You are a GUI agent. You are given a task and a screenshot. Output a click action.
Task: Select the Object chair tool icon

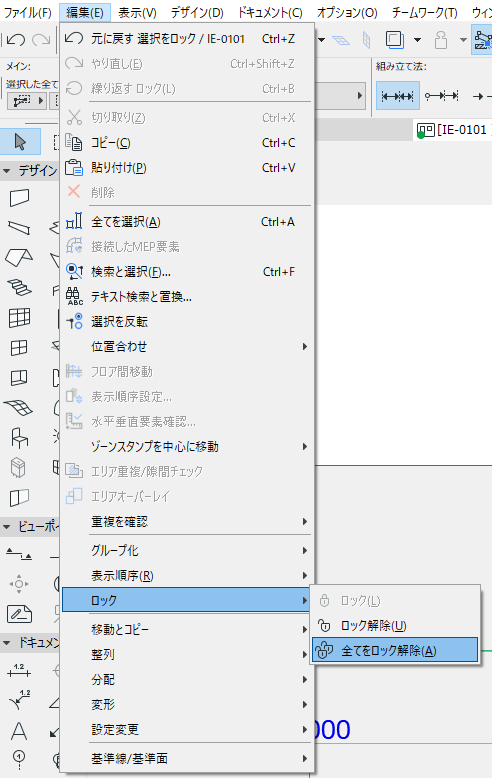click(x=19, y=438)
